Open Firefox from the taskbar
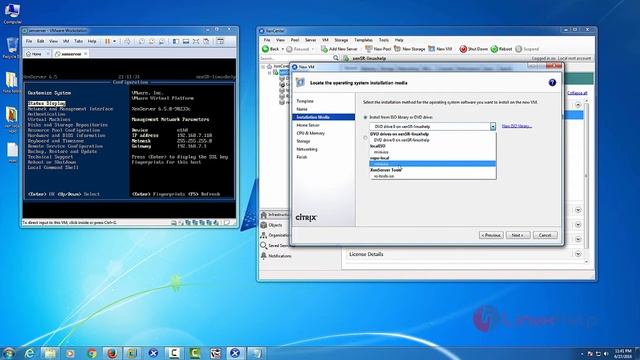Screen dimensions: 640x360 112,353
